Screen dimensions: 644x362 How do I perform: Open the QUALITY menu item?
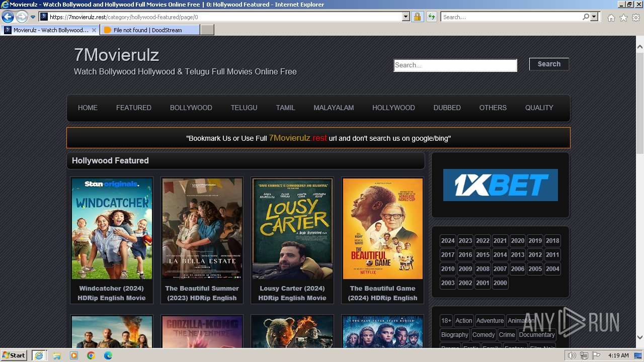539,108
